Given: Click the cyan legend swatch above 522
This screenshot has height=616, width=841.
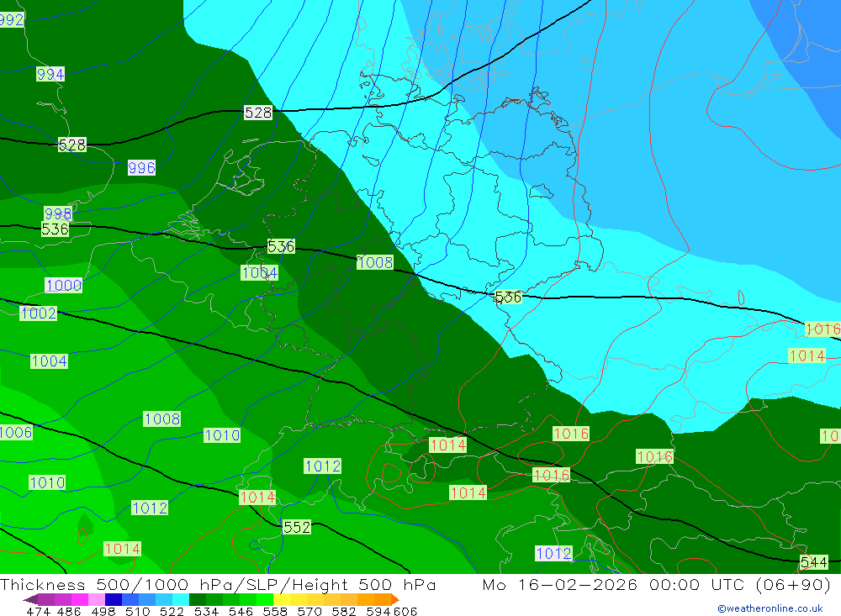Looking at the screenshot, I should tap(181, 599).
